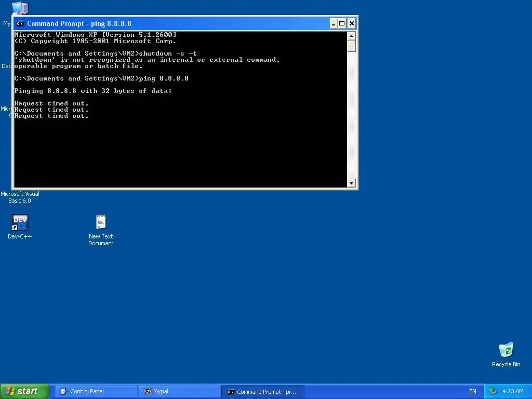
Task: Select the Microsoft Visual Basic 6.0 label
Action: point(20,197)
